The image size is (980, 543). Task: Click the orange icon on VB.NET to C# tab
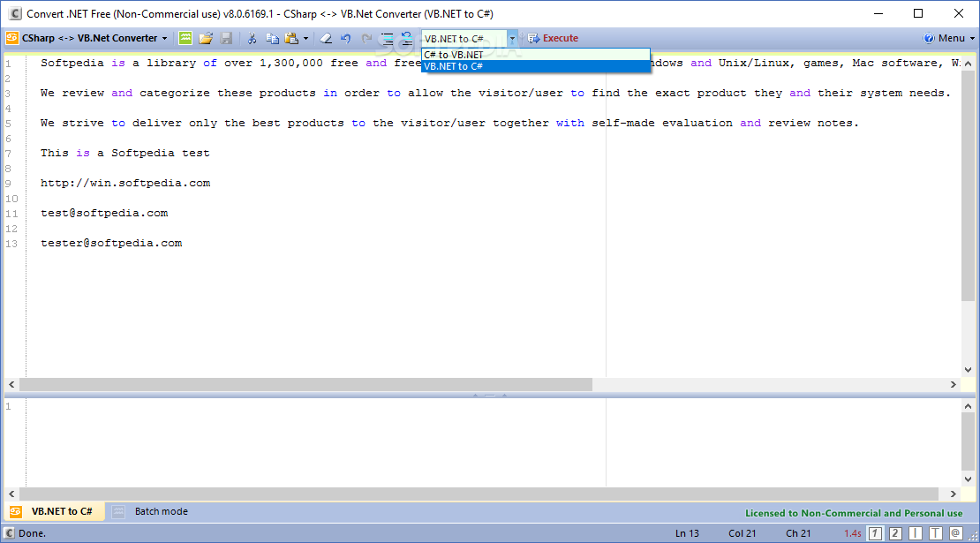(16, 511)
